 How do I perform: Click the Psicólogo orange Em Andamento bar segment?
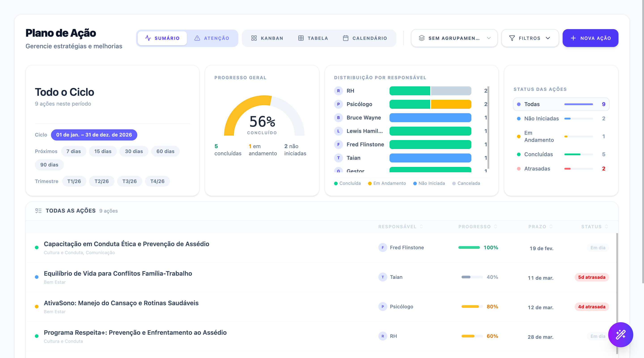pyautogui.click(x=451, y=104)
